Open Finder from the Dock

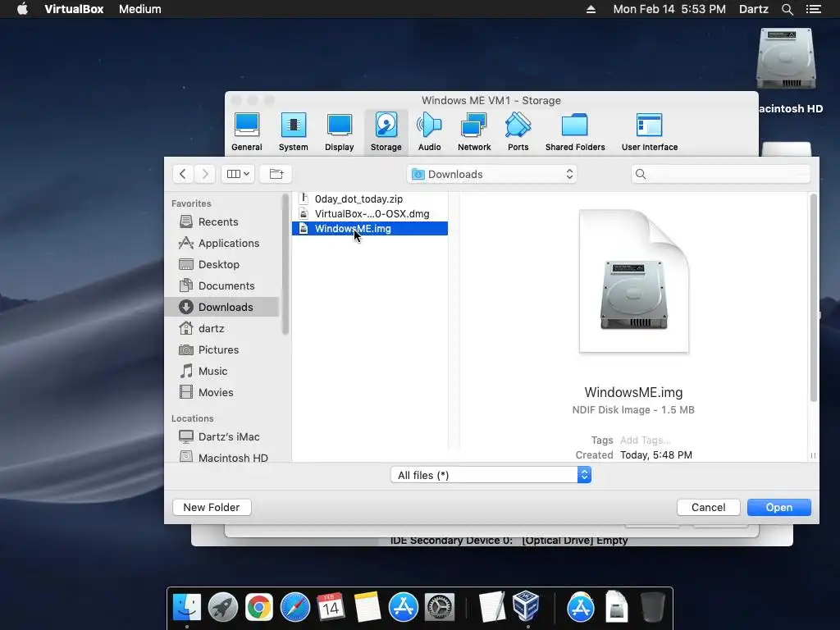tap(186, 608)
